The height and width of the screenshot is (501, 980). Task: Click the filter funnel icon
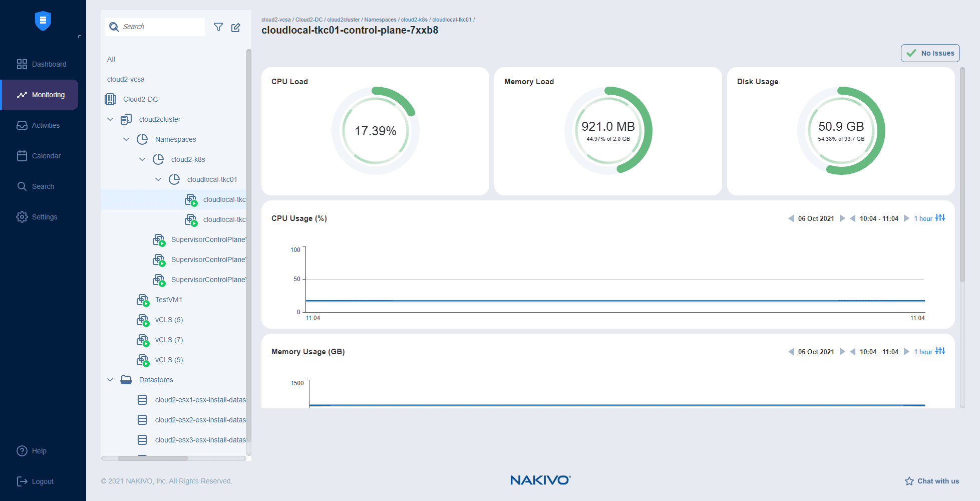218,27
